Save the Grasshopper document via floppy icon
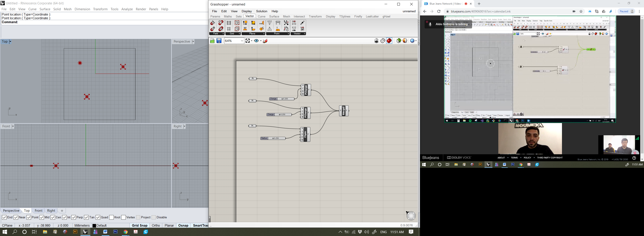The height and width of the screenshot is (236, 644). click(x=219, y=41)
